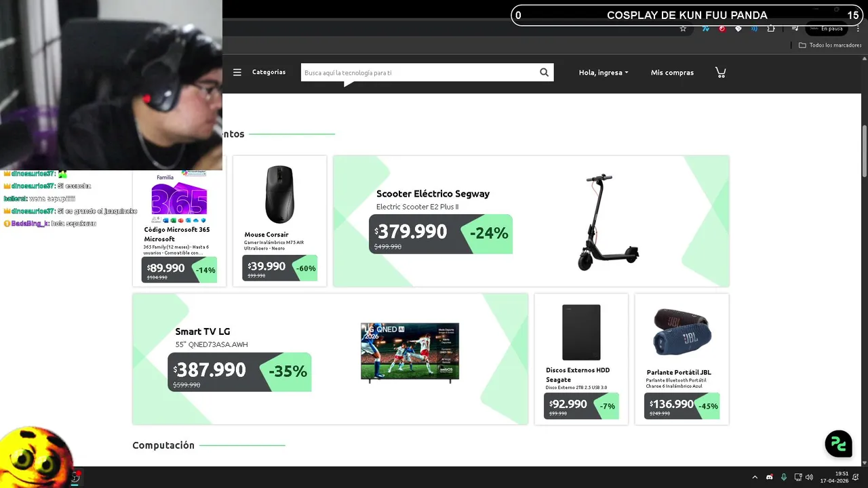Screen dimensions: 868x488
Task: Bookmark the page with the star icon
Action: [683, 28]
